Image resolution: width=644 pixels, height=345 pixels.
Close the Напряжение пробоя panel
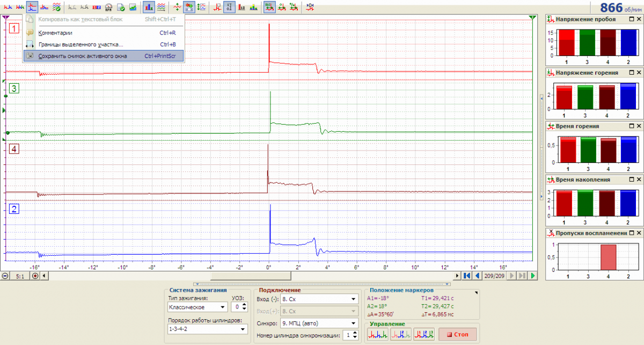[639, 19]
